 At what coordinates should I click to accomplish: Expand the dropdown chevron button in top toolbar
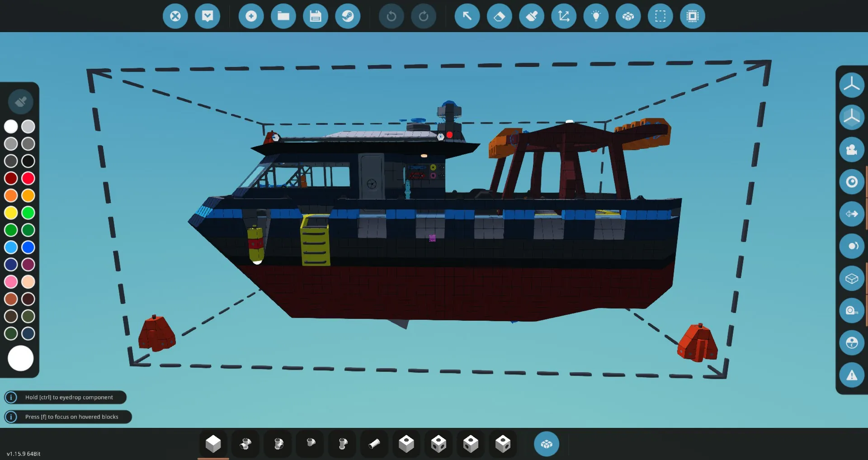pyautogui.click(x=208, y=16)
